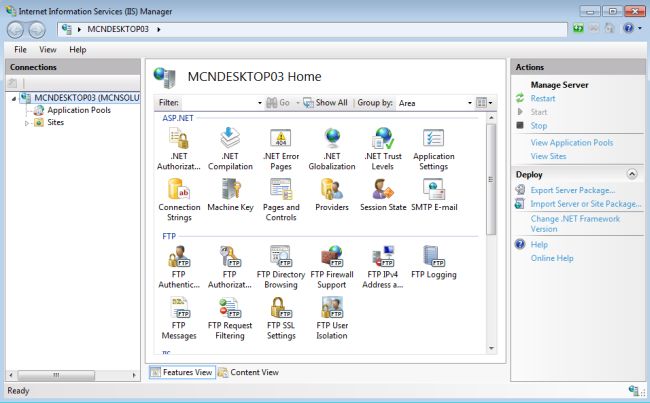The width and height of the screenshot is (650, 403).
Task: Open FTP Authorization Rules feature
Action: click(x=230, y=267)
